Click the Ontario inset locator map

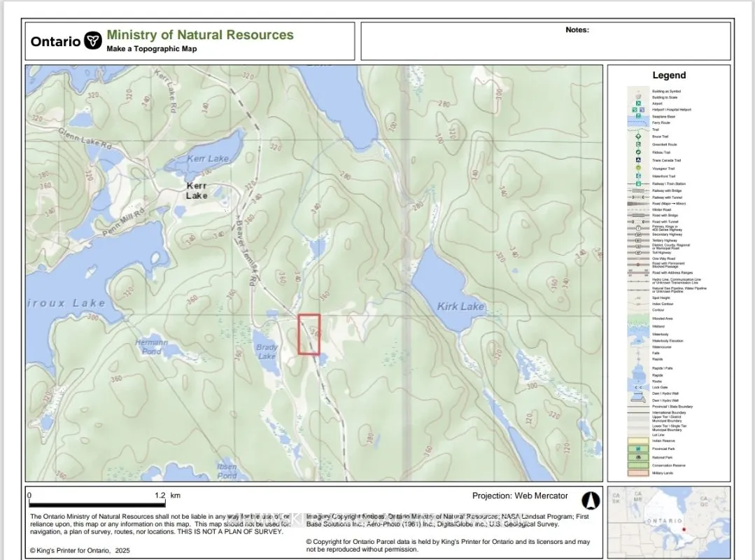click(668, 521)
